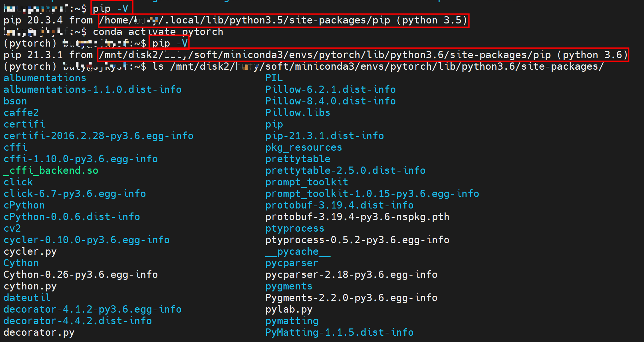Click 'ptyprocess-0.5.2-py3.6.egg-info' entry
This screenshot has width=644, height=342.
pyautogui.click(x=357, y=240)
